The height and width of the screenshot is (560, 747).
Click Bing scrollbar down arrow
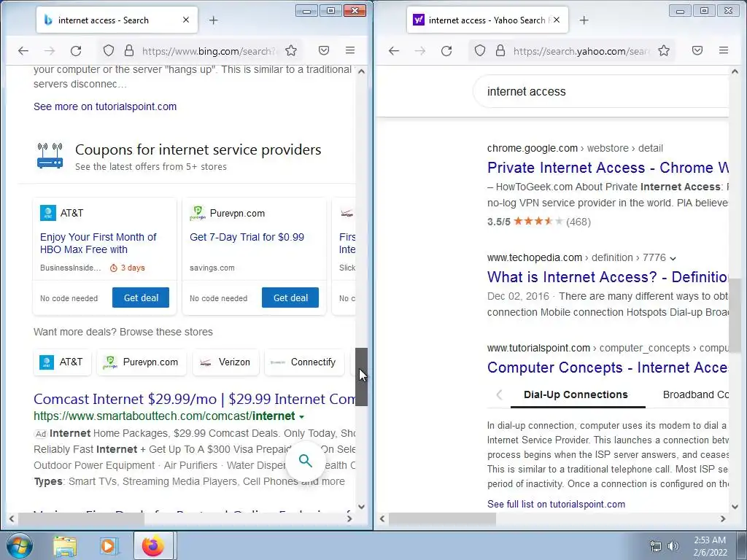(362, 507)
